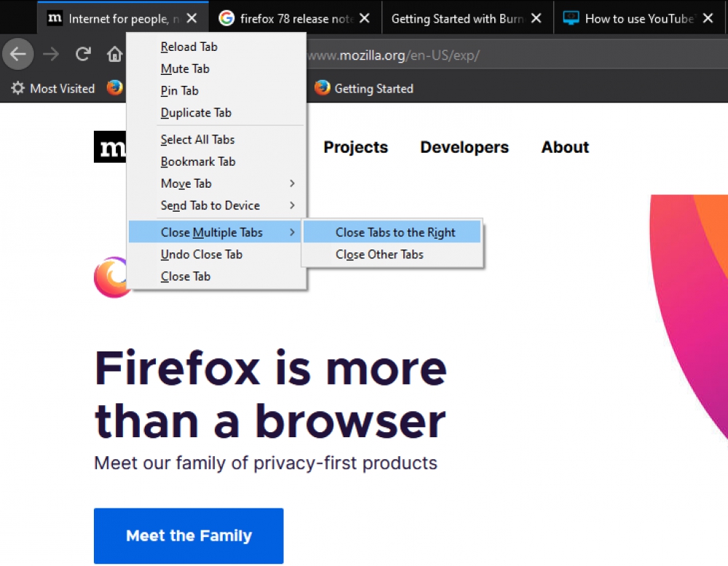Open the Projects navigation link
Screen dimensions: 728x566
(356, 147)
